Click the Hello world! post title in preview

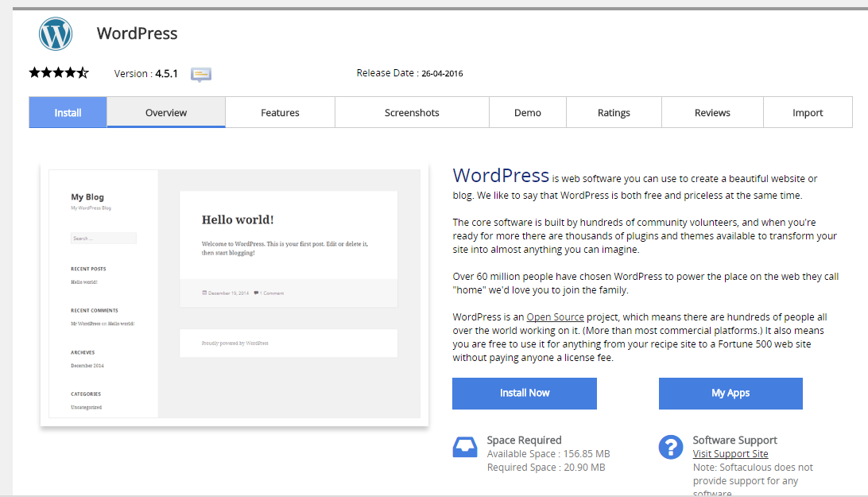pos(238,220)
